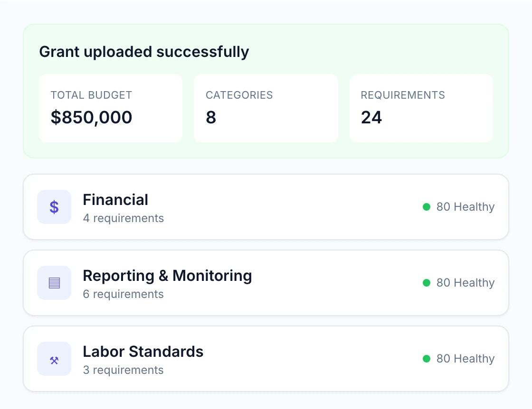Viewport: 532px width, 409px height.
Task: Click the green status dot in the Financial row
Action: click(x=427, y=207)
